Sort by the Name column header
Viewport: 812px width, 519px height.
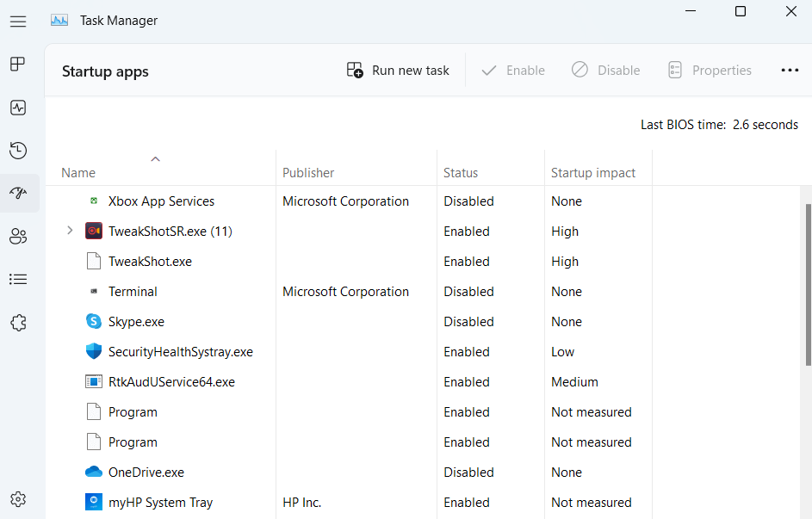pyautogui.click(x=78, y=173)
